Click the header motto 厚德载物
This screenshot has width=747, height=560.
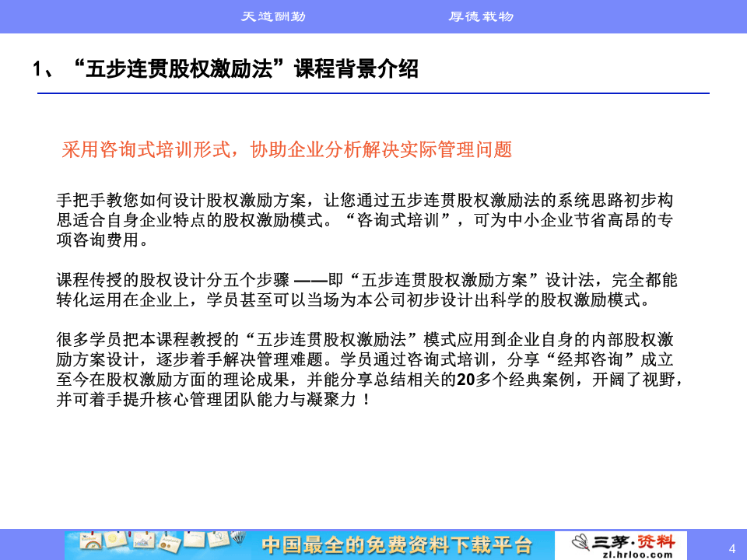pos(481,16)
